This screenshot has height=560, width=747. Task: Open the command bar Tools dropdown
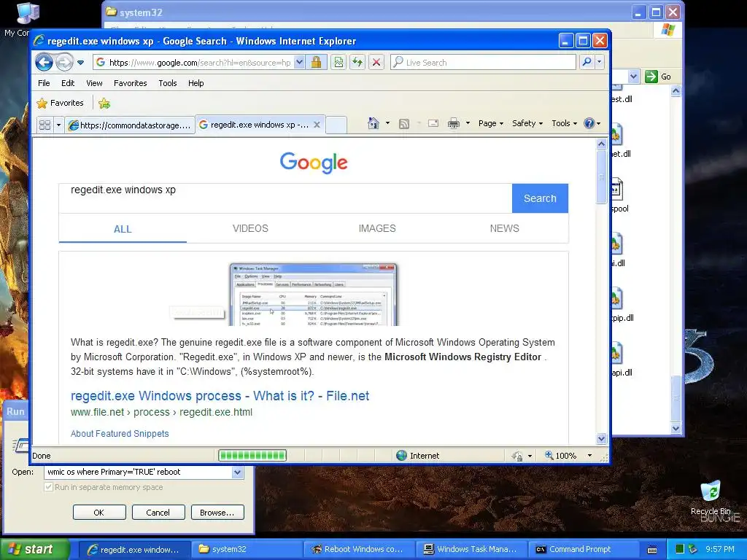coord(564,123)
